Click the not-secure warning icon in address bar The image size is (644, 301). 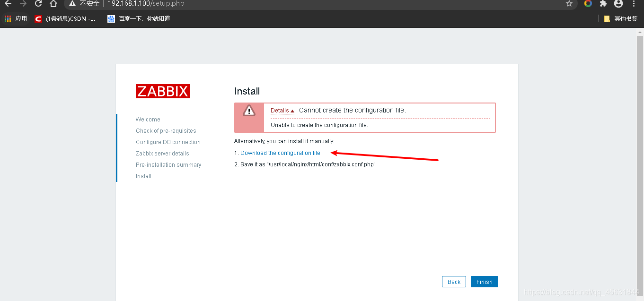point(72,4)
